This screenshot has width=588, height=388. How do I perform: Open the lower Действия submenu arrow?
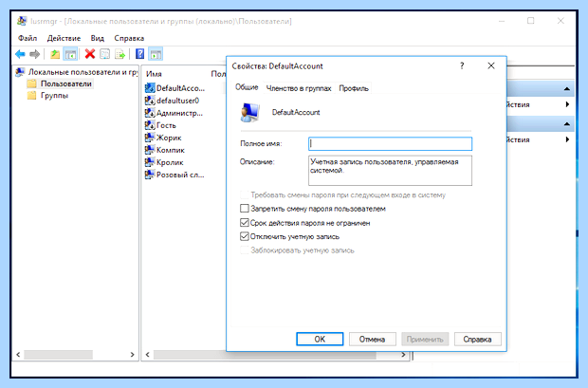tap(568, 139)
